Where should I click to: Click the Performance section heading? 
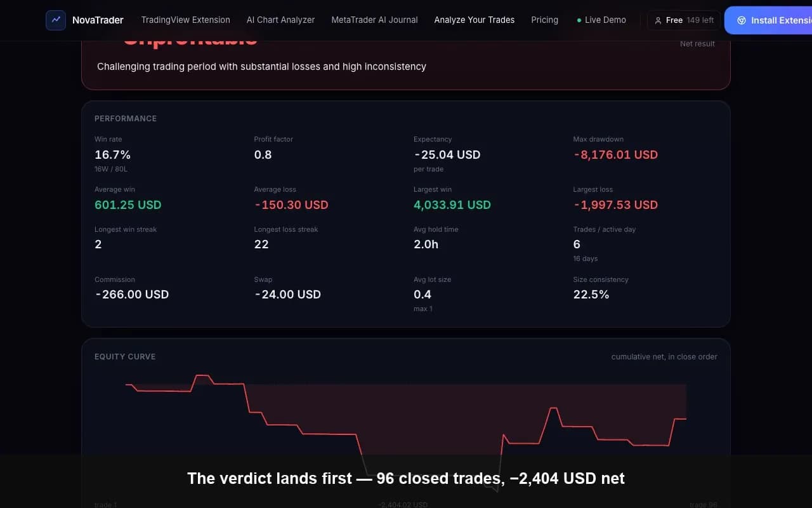click(126, 119)
